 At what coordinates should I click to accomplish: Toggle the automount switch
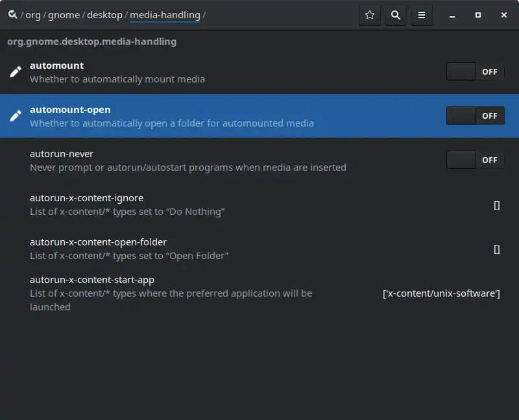point(476,71)
